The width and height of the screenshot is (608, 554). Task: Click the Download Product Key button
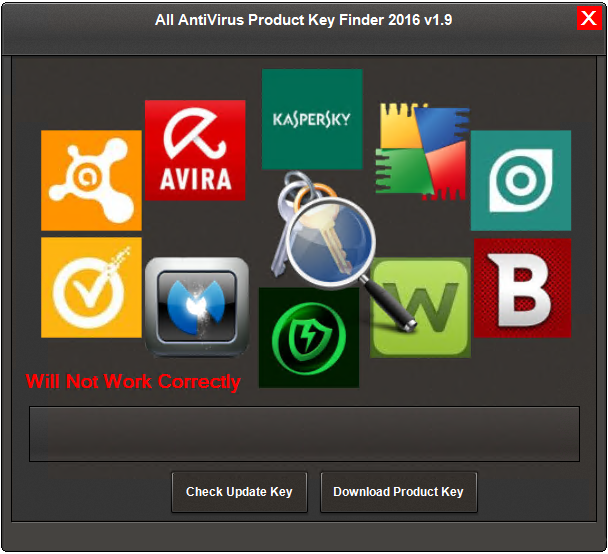point(399,492)
